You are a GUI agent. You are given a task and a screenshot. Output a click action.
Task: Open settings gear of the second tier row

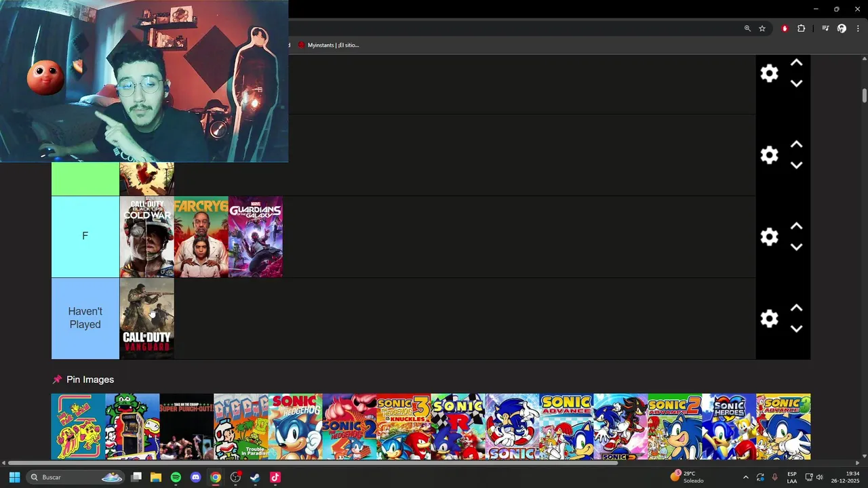tap(769, 155)
